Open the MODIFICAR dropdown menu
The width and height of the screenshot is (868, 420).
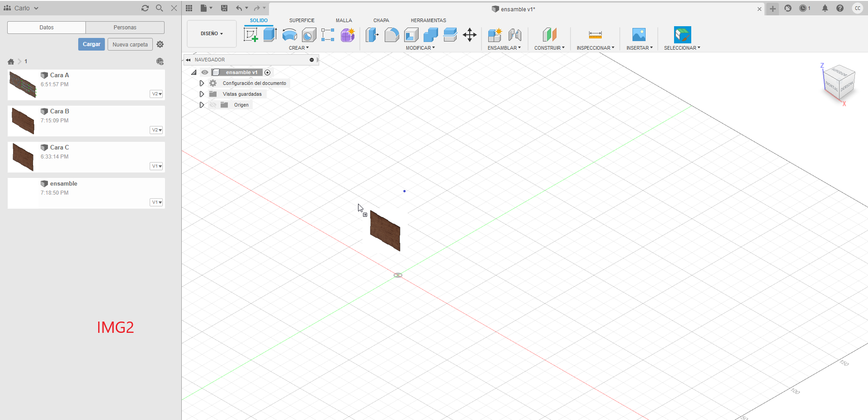(420, 48)
